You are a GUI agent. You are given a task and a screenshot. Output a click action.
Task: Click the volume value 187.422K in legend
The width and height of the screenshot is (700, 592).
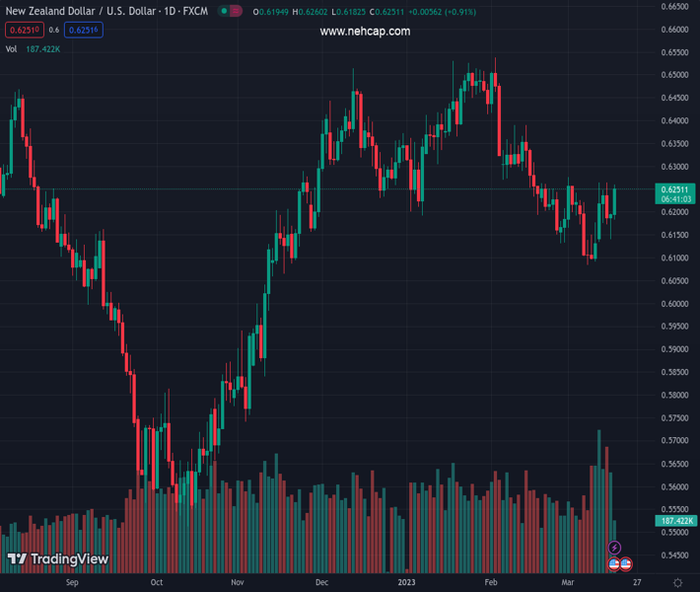click(43, 48)
